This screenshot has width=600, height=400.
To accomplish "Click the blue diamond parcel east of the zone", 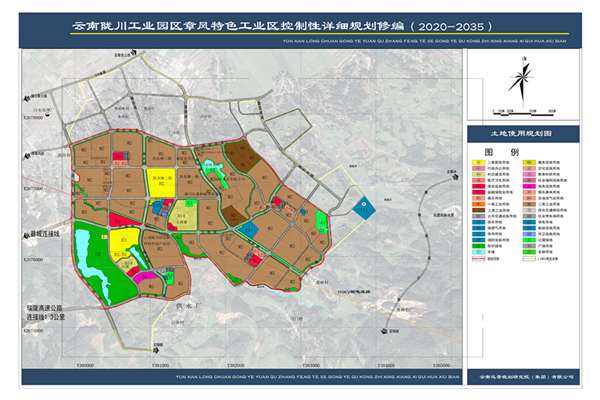I will click(x=362, y=207).
